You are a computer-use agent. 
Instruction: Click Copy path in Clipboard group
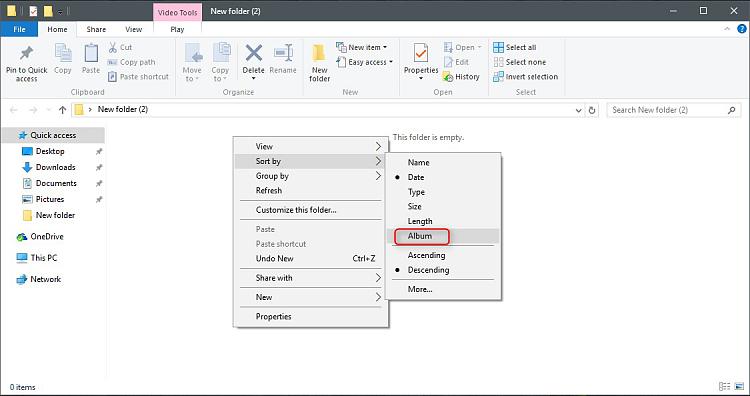131,62
